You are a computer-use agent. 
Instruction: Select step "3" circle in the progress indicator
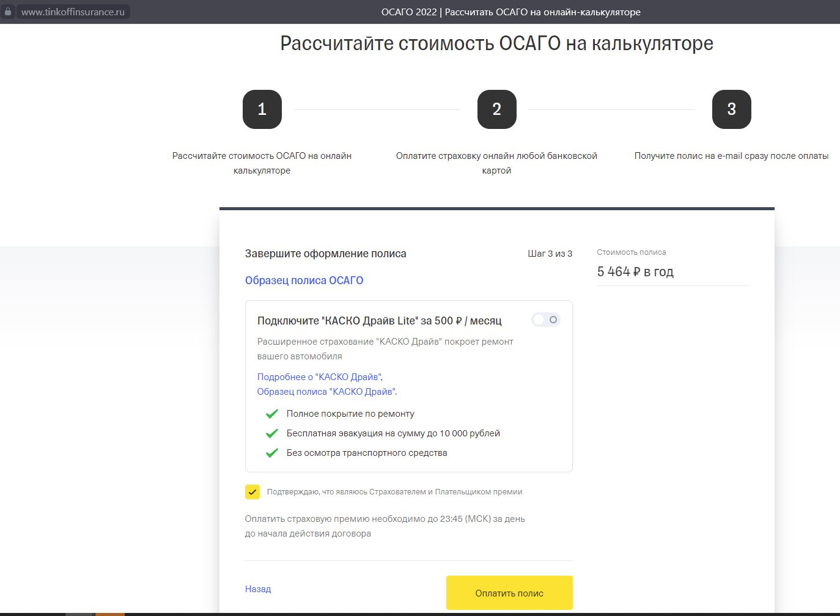pyautogui.click(x=731, y=109)
